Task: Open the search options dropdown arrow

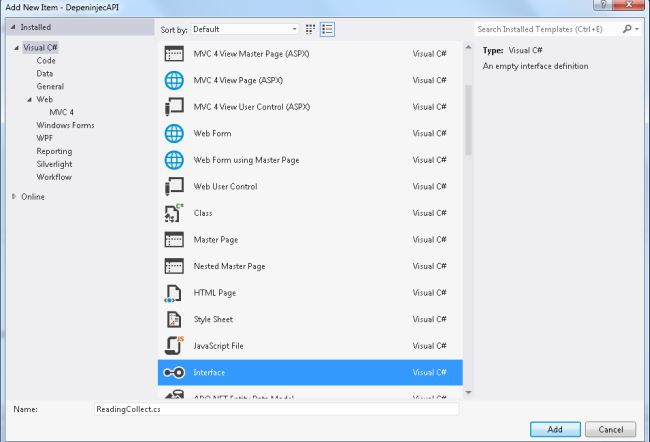Action: pyautogui.click(x=637, y=29)
